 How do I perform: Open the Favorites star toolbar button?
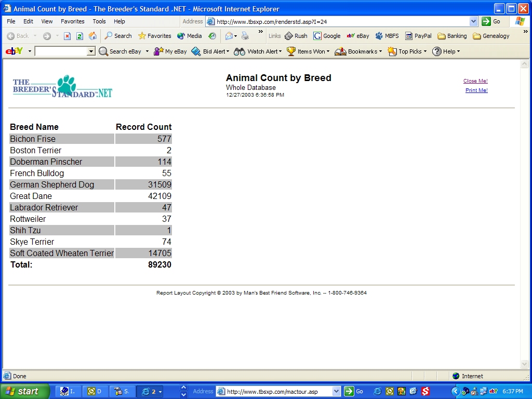[154, 36]
